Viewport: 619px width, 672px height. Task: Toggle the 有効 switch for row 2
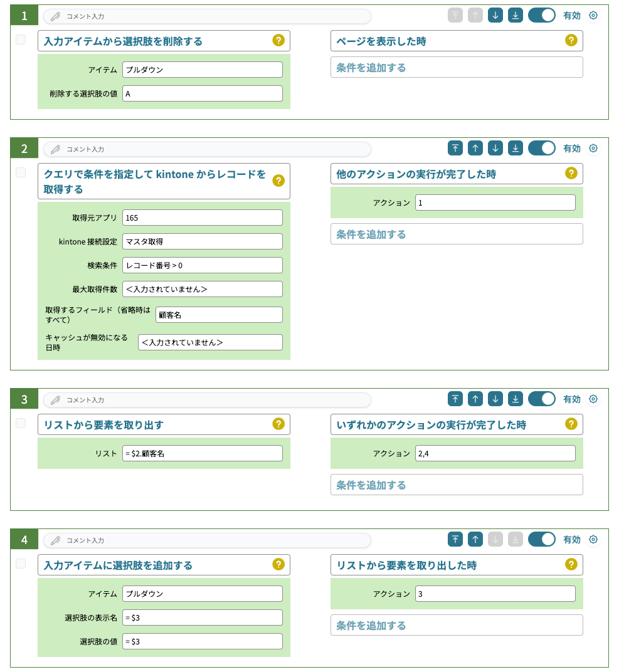[542, 149]
